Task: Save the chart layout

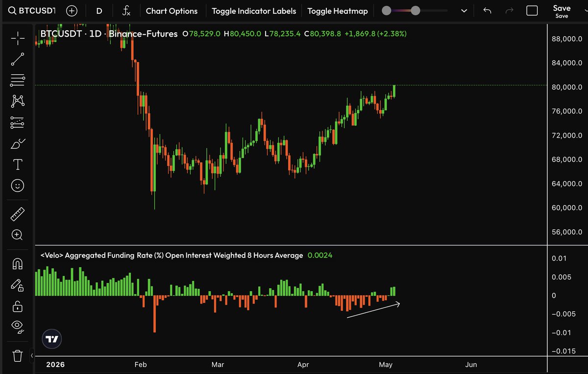Action: tap(562, 11)
